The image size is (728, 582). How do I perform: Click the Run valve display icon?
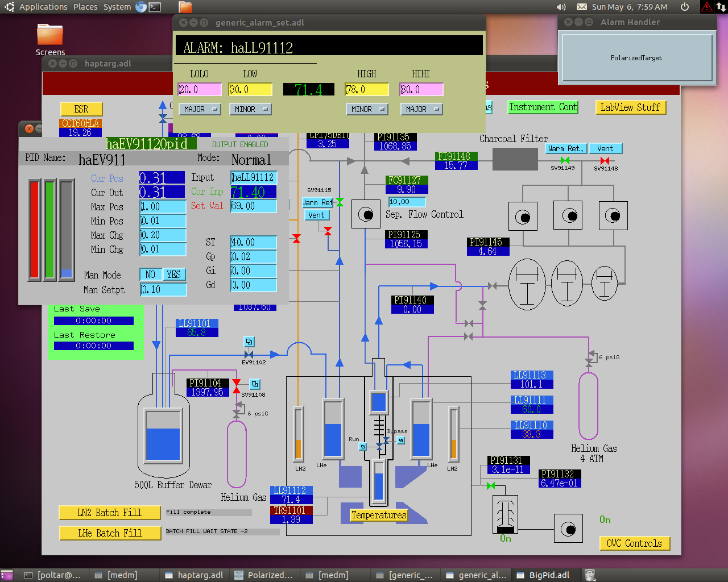tap(363, 447)
